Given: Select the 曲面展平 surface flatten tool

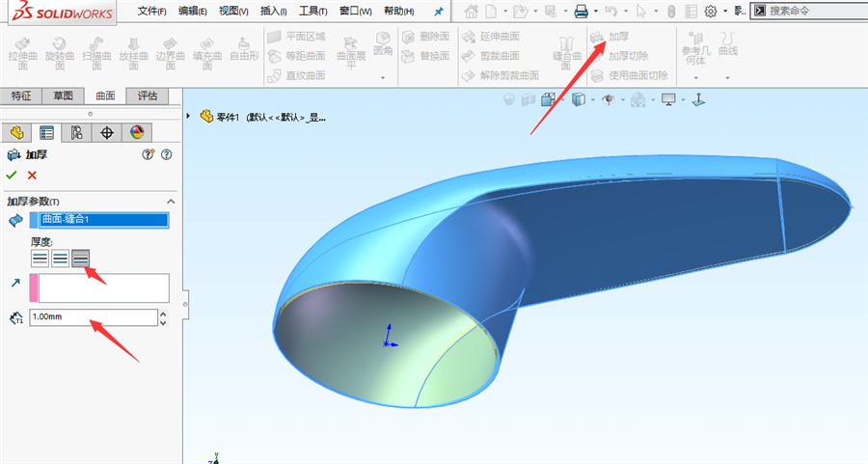Looking at the screenshot, I should 351,53.
